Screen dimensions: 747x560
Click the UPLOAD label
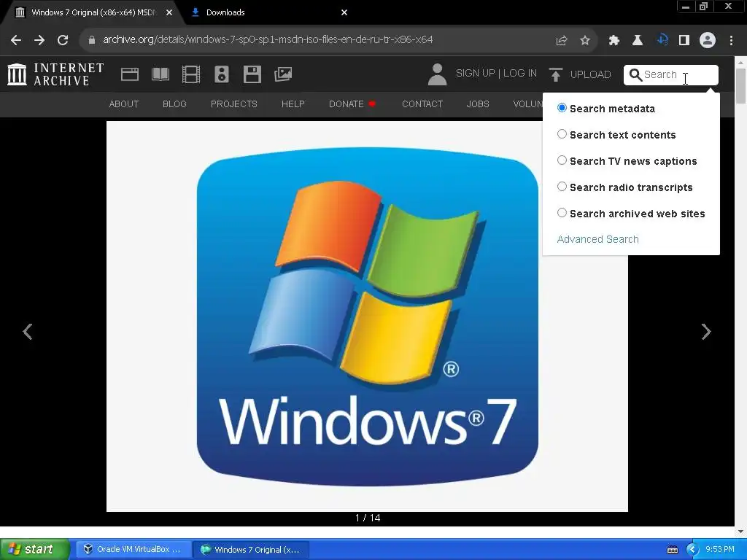(590, 75)
